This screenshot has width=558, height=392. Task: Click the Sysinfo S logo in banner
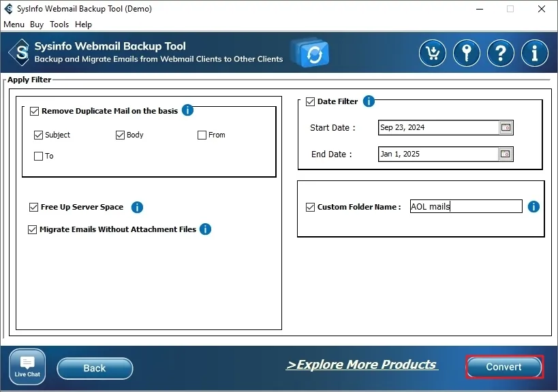click(x=20, y=52)
